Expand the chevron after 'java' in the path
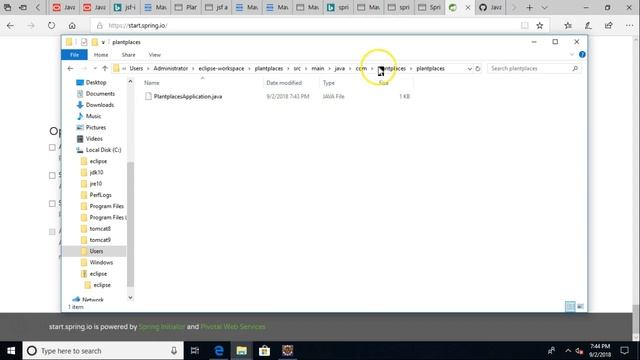The height and width of the screenshot is (360, 640). (x=350, y=69)
